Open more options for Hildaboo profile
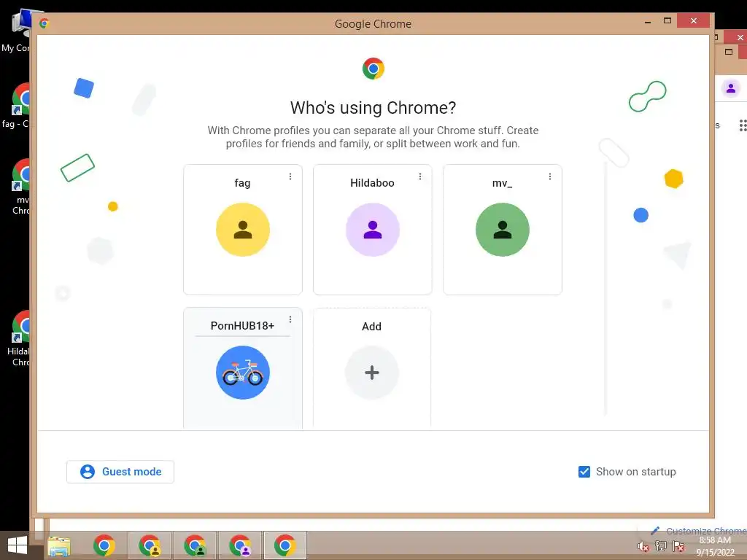The height and width of the screenshot is (560, 747). [x=419, y=176]
